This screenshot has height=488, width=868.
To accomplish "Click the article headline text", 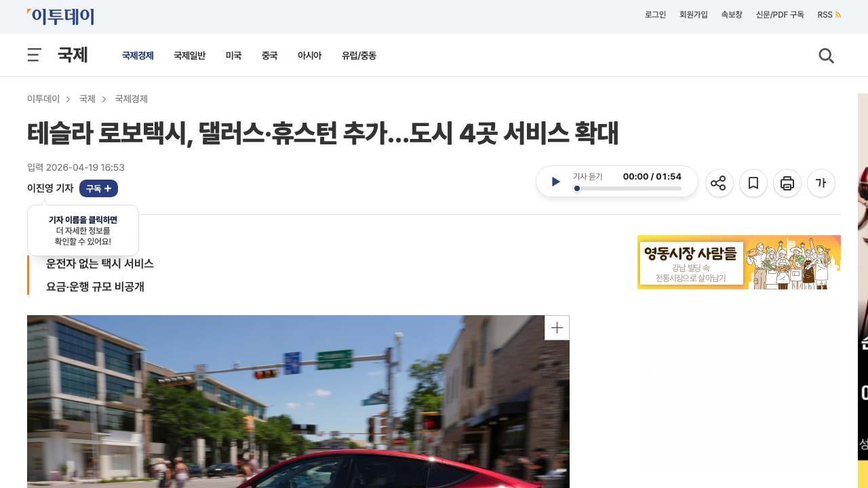I will click(x=323, y=134).
